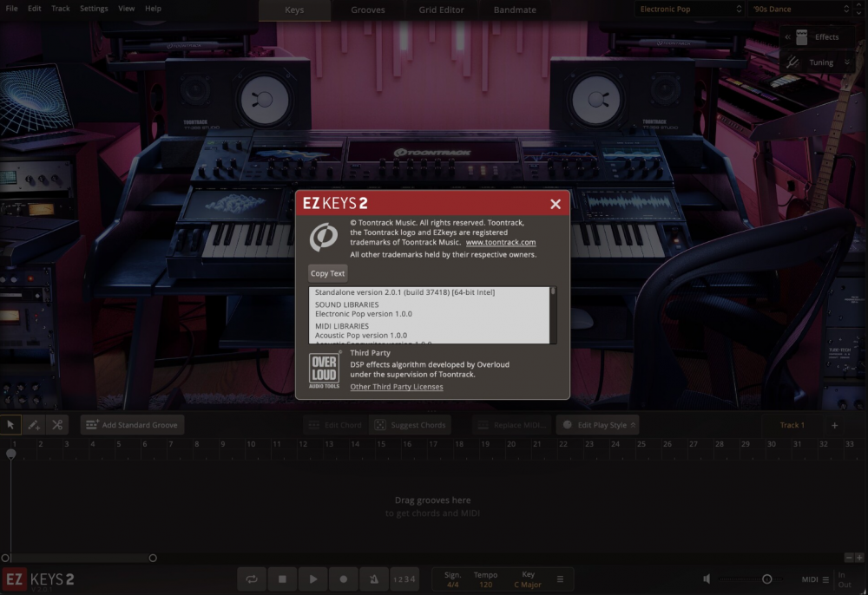
Task: Click the right zoom range handle
Action: tap(153, 558)
